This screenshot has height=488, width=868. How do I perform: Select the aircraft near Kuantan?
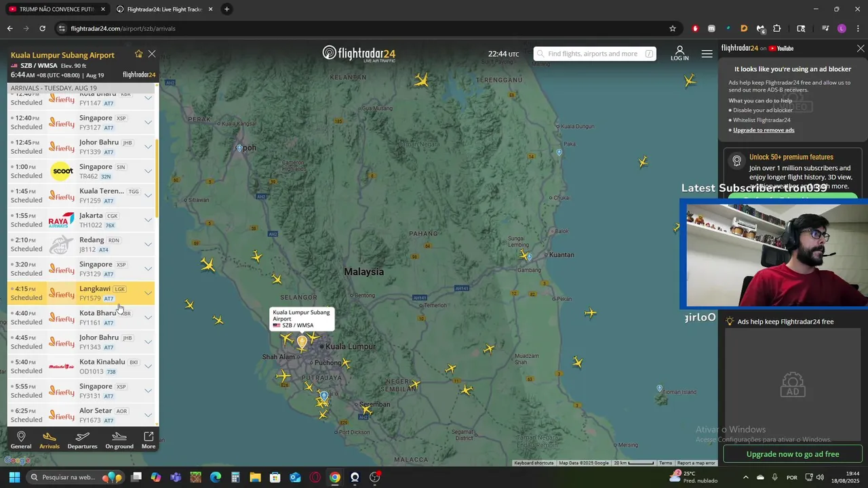(524, 255)
